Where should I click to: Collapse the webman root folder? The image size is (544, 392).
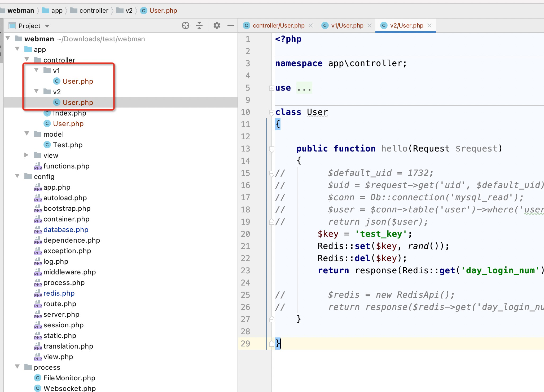(8, 38)
